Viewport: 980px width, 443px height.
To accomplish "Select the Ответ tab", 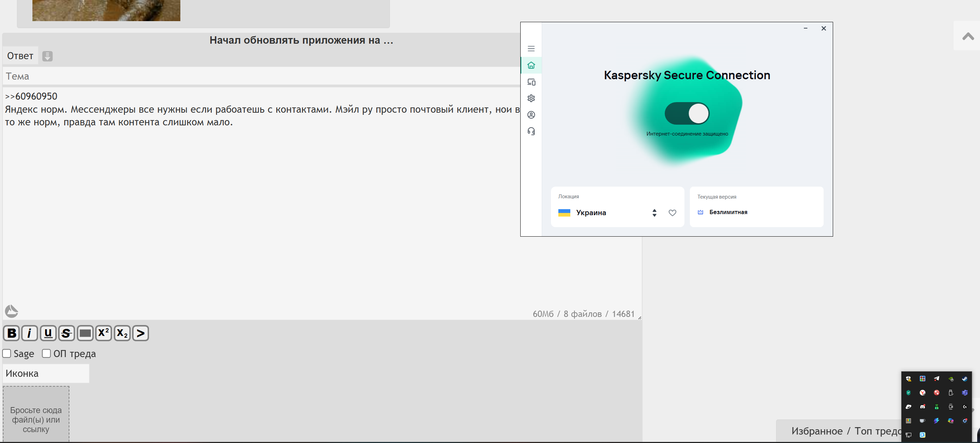I will (20, 56).
